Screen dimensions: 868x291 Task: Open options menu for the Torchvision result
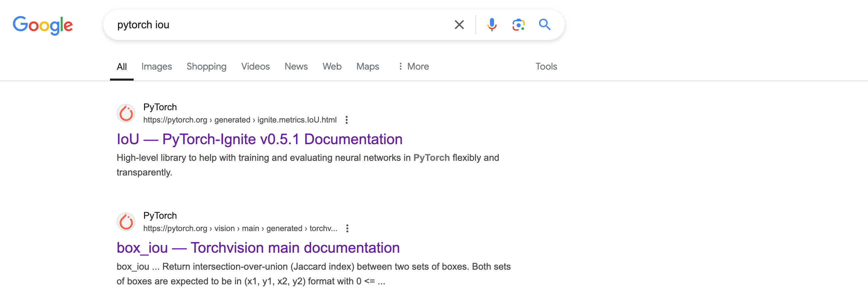[347, 228]
